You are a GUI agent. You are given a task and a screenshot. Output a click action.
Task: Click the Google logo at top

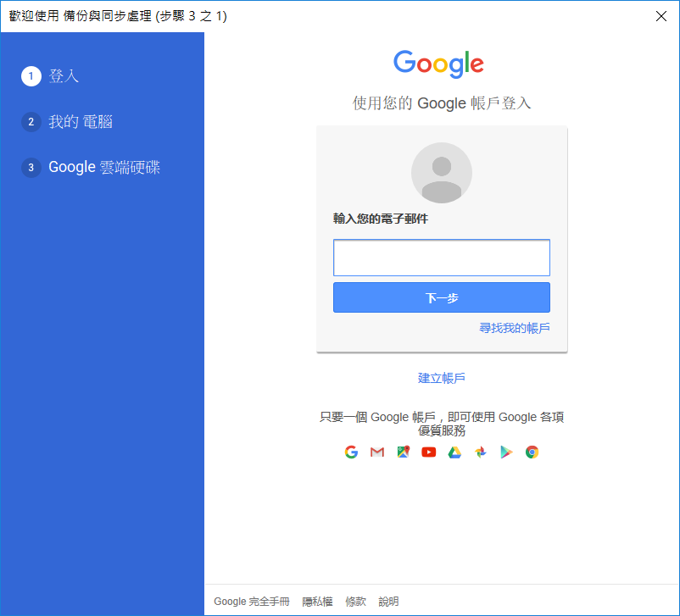[x=438, y=64]
